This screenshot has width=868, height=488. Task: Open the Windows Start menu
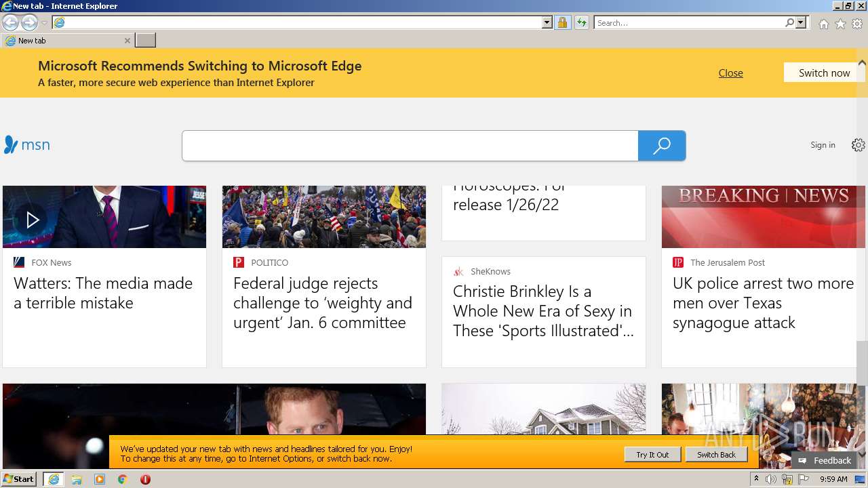pyautogui.click(x=19, y=479)
